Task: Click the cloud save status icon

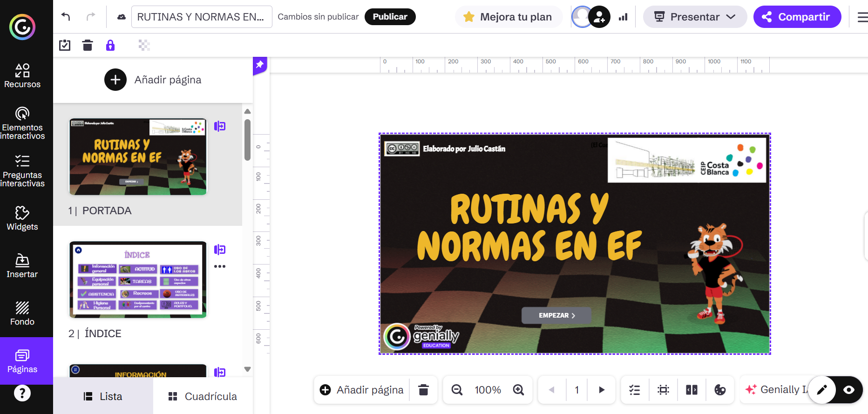Action: [121, 17]
